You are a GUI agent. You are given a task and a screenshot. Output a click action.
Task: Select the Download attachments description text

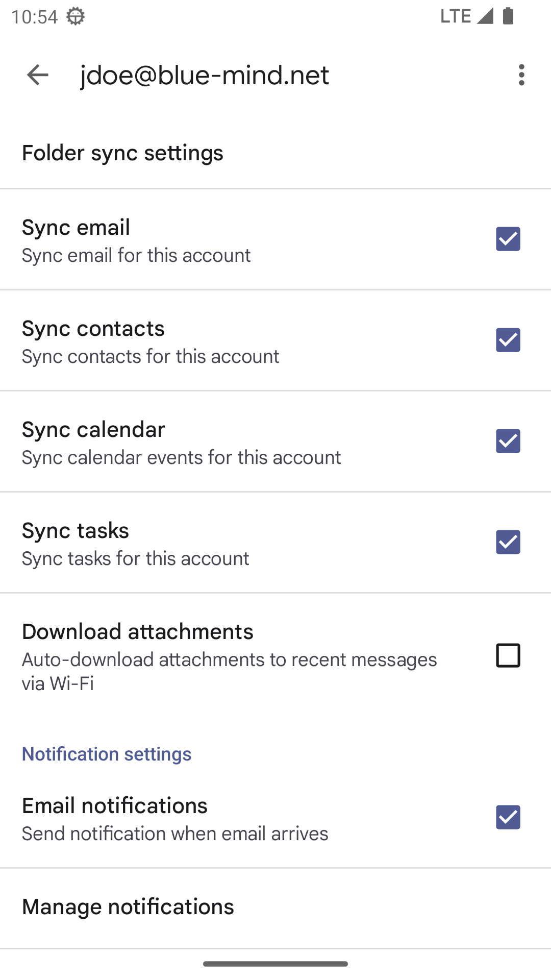[x=229, y=671]
